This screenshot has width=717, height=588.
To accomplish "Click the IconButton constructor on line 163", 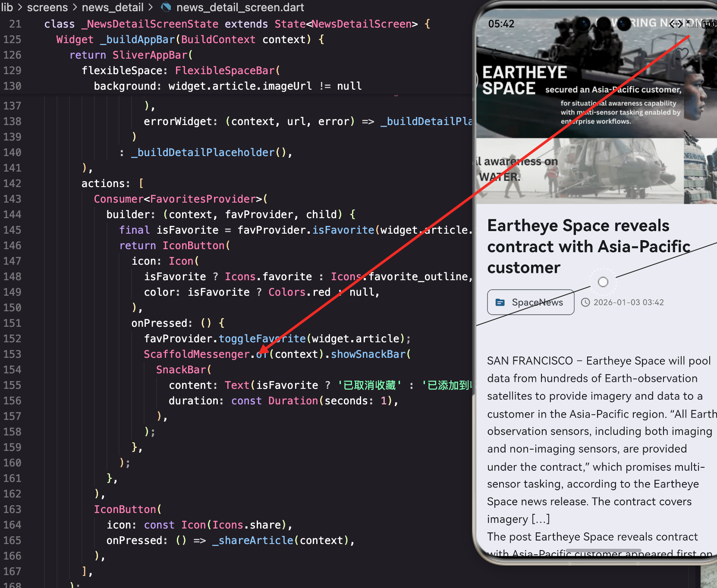I will pos(125,509).
